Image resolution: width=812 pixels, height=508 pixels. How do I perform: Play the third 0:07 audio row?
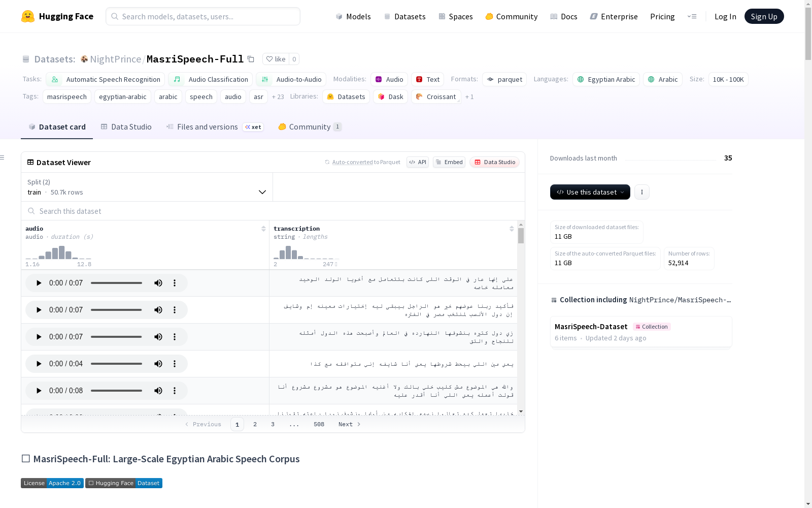[x=39, y=337]
